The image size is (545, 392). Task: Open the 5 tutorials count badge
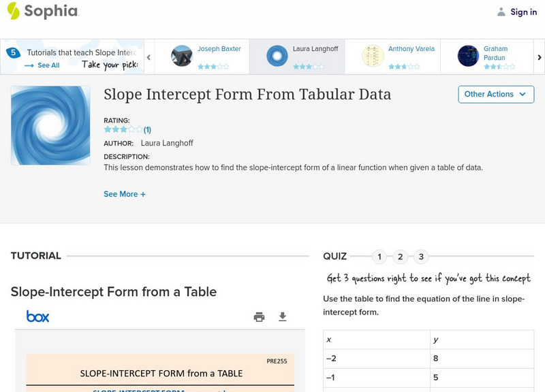13,52
